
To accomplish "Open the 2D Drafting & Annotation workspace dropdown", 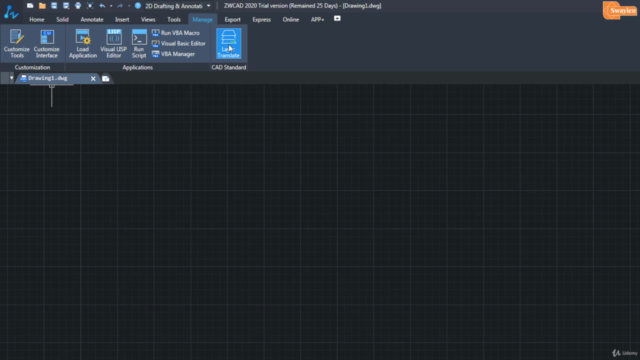I will 178,6.
